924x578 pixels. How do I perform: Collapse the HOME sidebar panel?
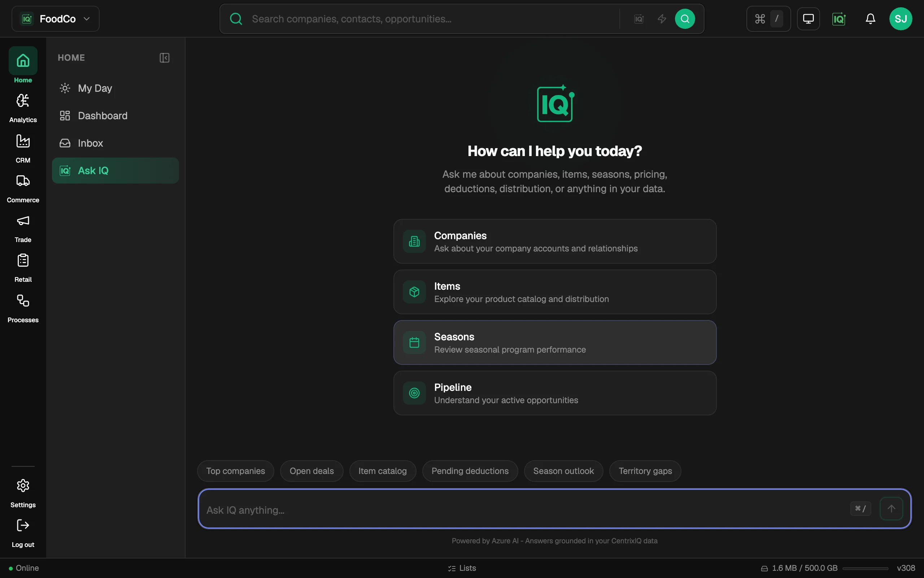(164, 58)
